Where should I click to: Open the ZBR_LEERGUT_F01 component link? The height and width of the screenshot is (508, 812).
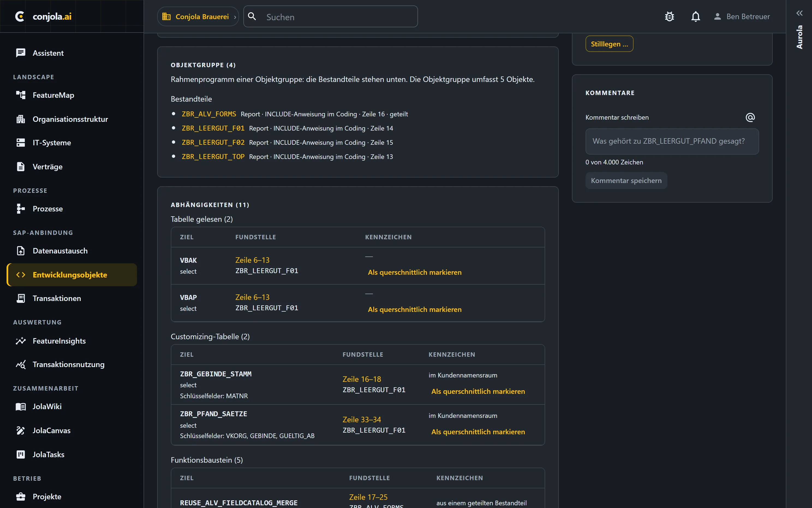213,128
